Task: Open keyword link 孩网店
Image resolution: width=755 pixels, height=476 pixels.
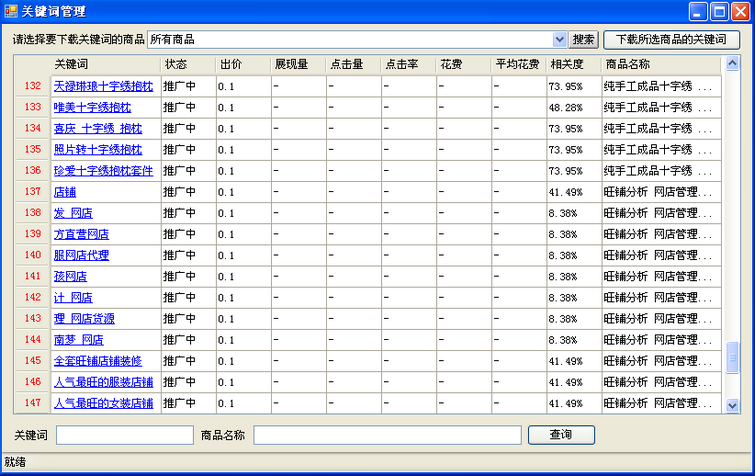Action: (70, 276)
